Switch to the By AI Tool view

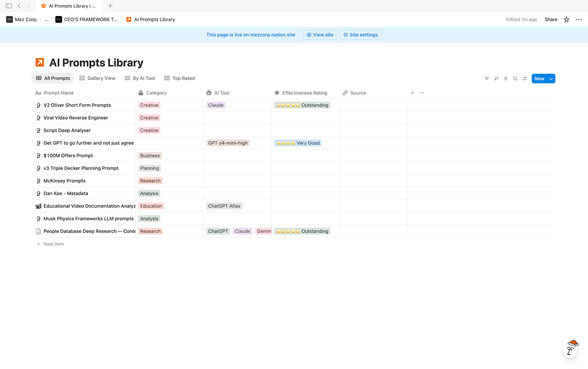[x=140, y=78]
